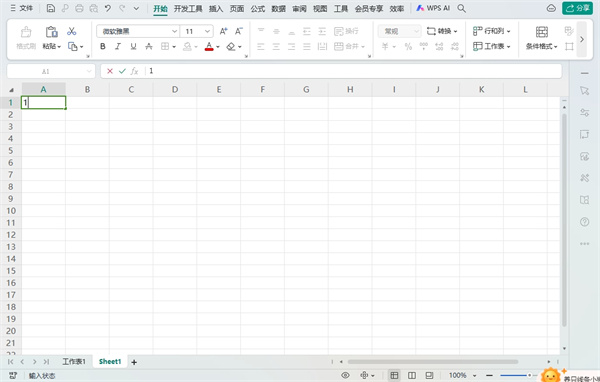Screen dimensions: 600x382
Task: Cancel the cell entry with the red X
Action: coord(110,71)
